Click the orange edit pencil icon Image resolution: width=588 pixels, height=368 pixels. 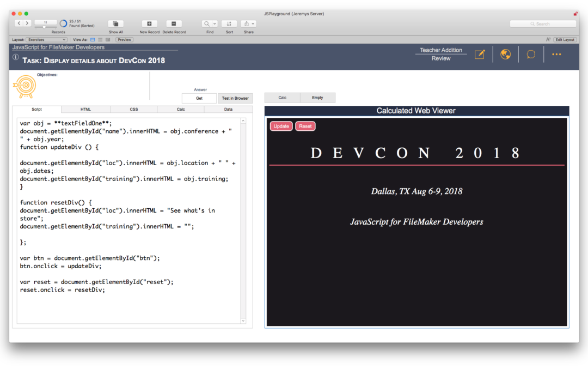pos(480,55)
